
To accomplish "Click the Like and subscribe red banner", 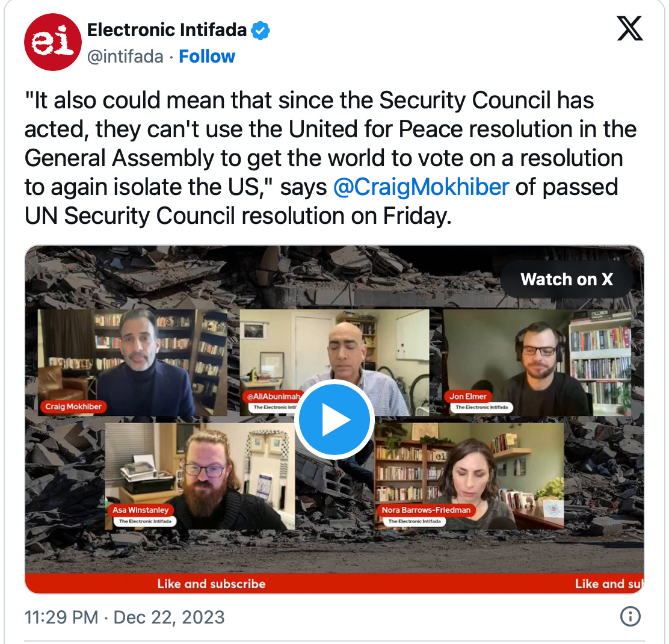I will click(x=334, y=583).
